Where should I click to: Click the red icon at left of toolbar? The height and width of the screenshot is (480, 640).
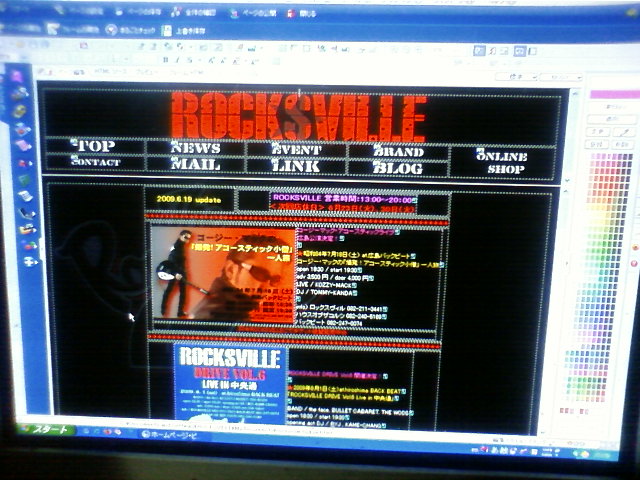coord(83,45)
